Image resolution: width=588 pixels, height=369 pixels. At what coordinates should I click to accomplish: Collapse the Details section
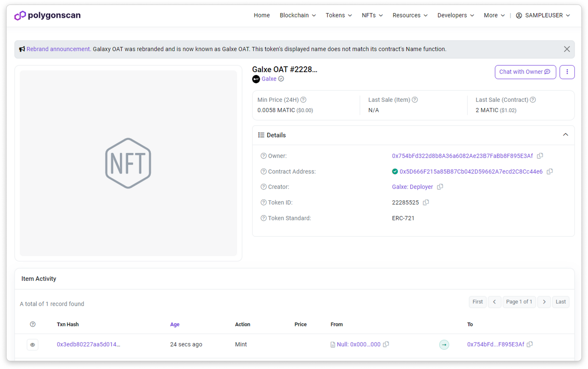click(x=565, y=135)
